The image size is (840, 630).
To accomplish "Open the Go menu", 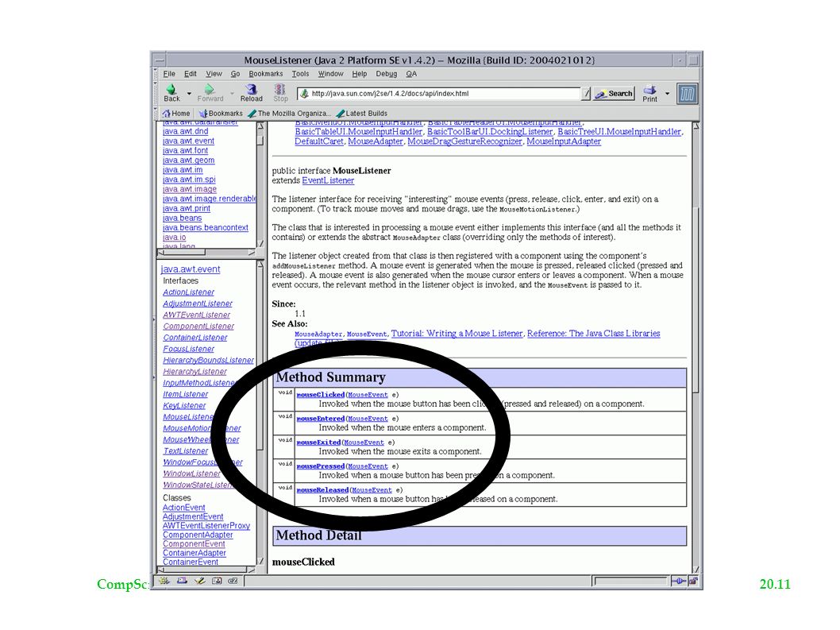I will (235, 74).
